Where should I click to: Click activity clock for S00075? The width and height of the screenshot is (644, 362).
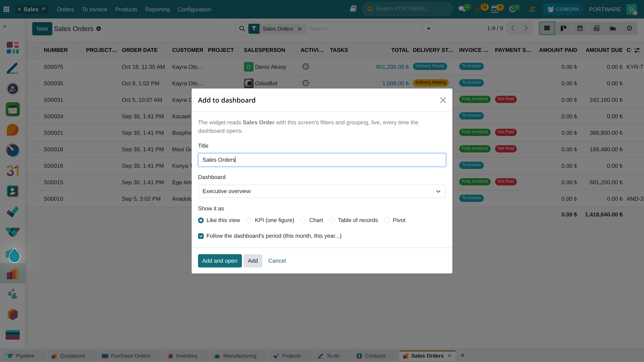[305, 66]
